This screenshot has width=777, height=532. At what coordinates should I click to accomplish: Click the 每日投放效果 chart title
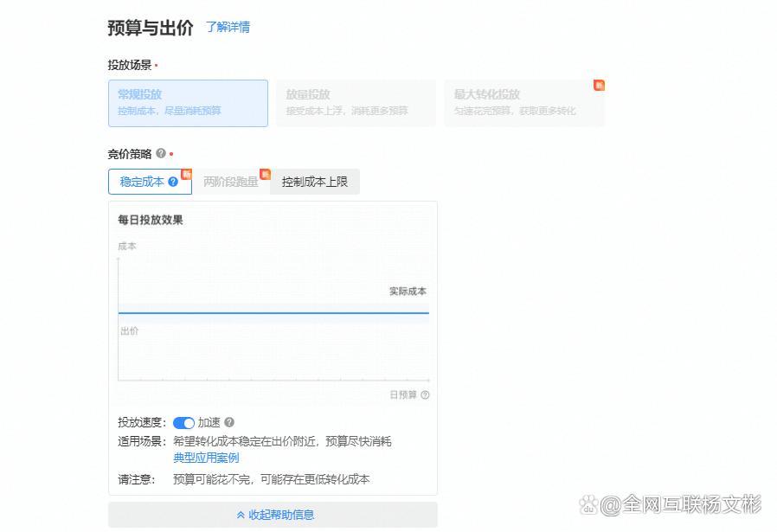pyautogui.click(x=151, y=220)
